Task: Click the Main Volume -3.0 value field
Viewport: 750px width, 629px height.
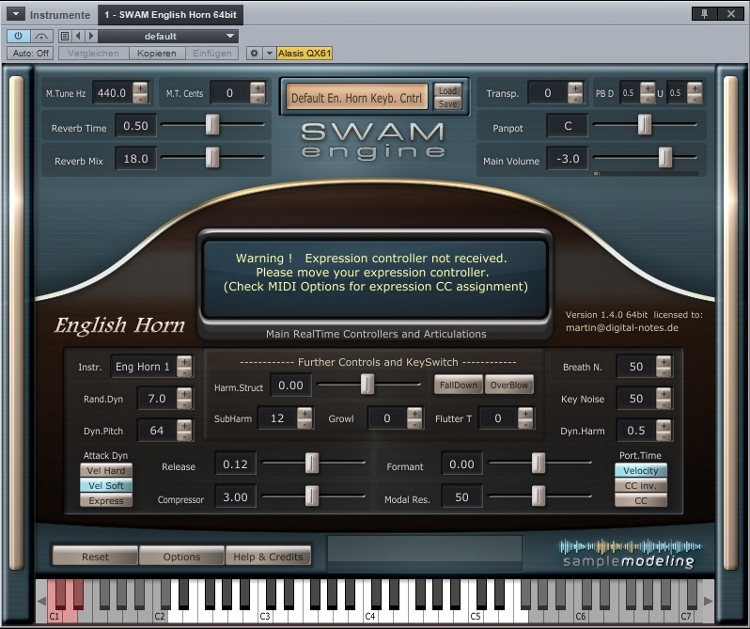Action: (x=568, y=159)
